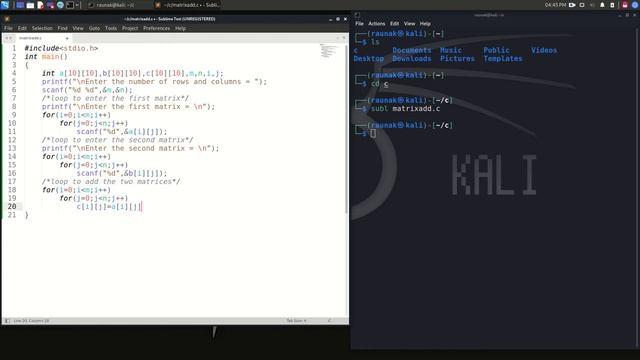The width and height of the screenshot is (640, 360).
Task: Open the file manager panel launcher
Action: point(30,5)
